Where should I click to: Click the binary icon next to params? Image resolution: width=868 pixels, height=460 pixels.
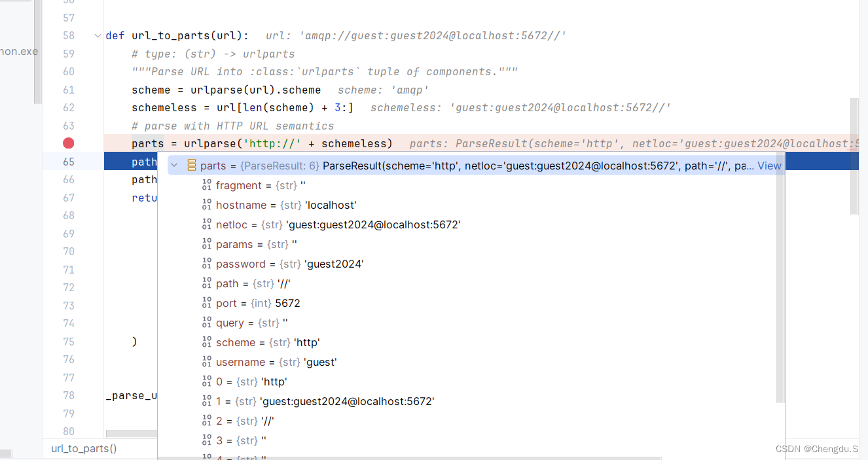[x=207, y=244]
